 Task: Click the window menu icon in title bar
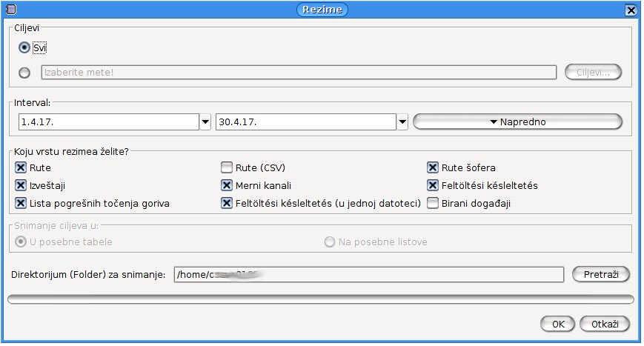point(10,10)
